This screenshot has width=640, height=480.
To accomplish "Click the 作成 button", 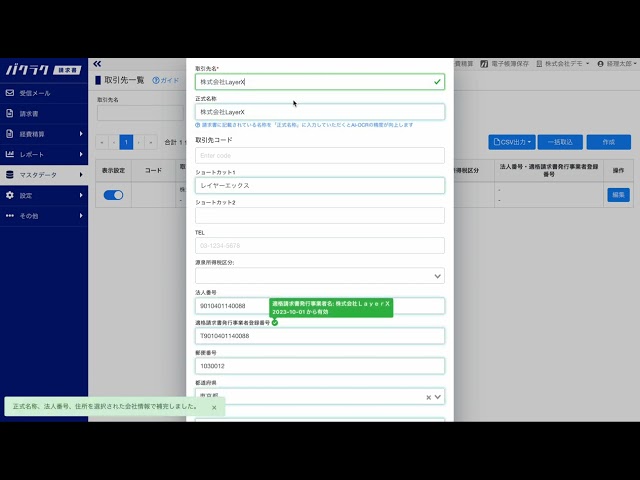I will coord(609,142).
